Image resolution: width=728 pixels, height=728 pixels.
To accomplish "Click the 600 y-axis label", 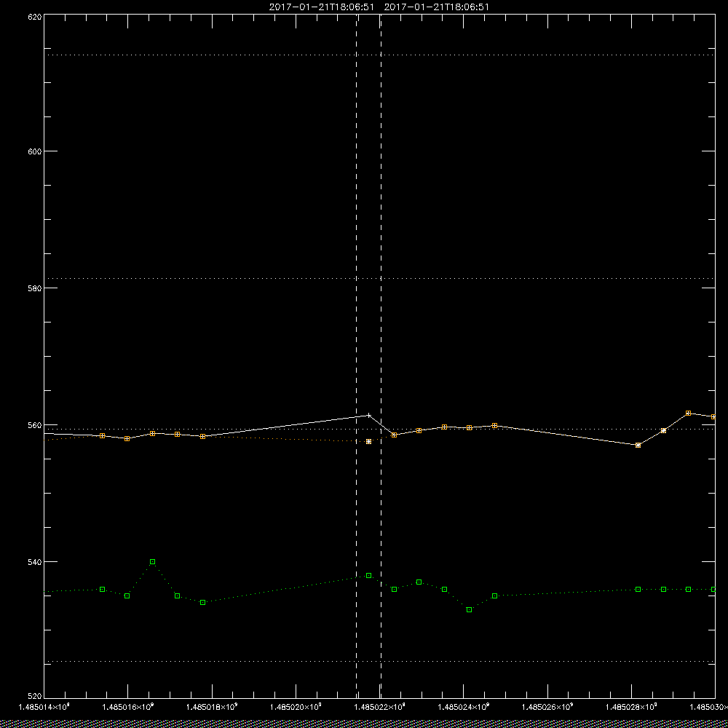I will [x=35, y=151].
